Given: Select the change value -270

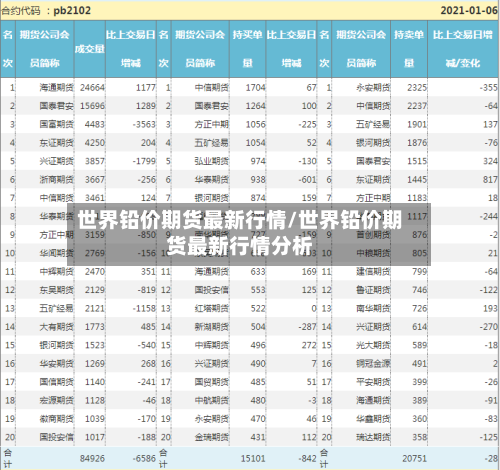Looking at the screenshot, I should click(489, 327).
